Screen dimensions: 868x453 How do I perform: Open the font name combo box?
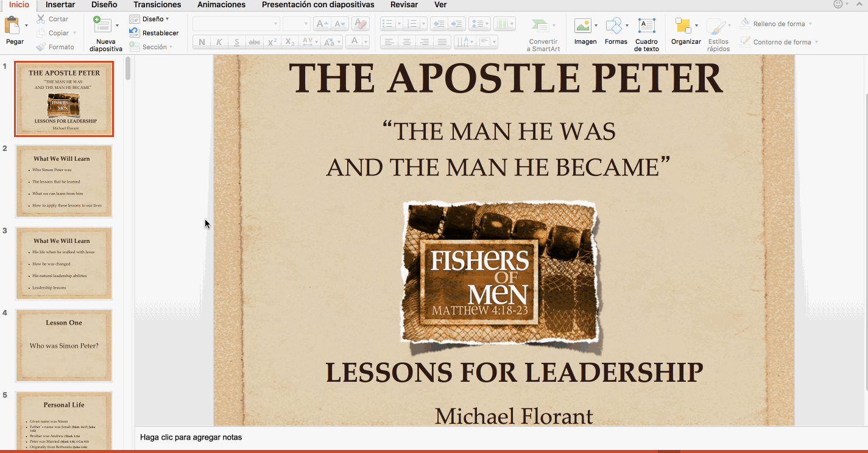coord(236,24)
